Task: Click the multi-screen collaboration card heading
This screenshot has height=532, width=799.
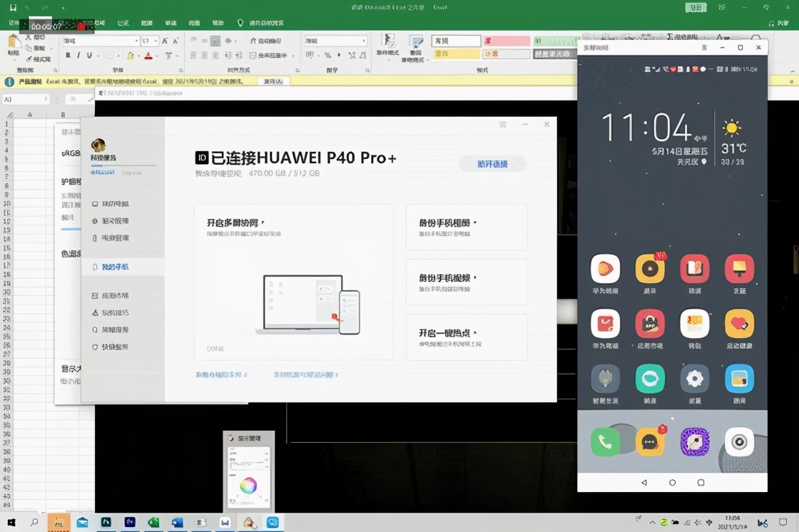Action: tap(233, 222)
